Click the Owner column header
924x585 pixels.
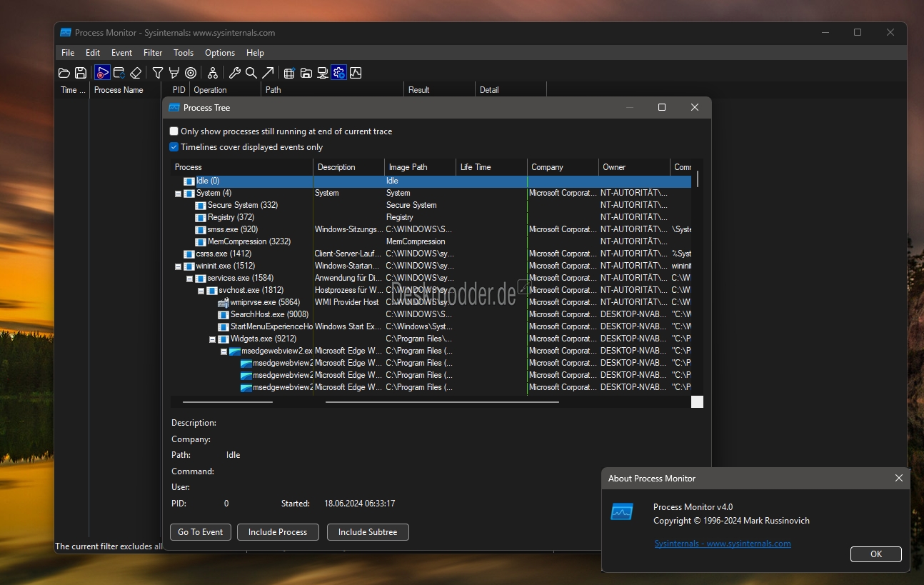pyautogui.click(x=634, y=167)
